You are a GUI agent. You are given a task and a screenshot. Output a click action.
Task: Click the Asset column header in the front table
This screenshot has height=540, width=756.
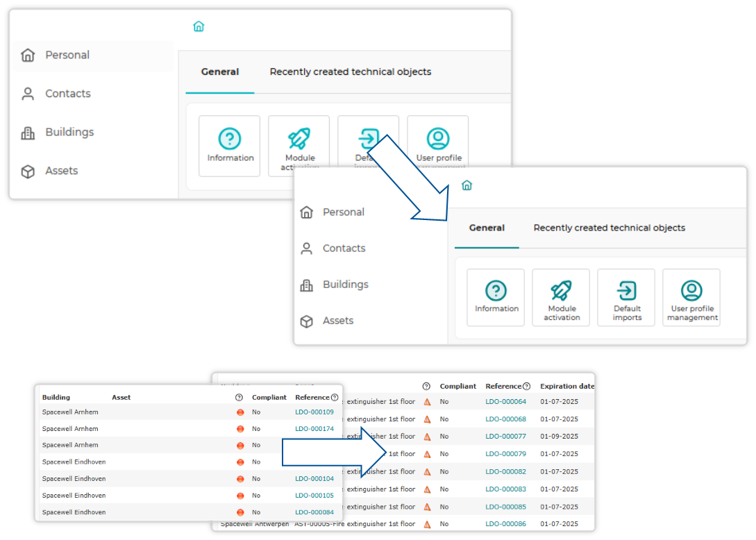(x=121, y=397)
